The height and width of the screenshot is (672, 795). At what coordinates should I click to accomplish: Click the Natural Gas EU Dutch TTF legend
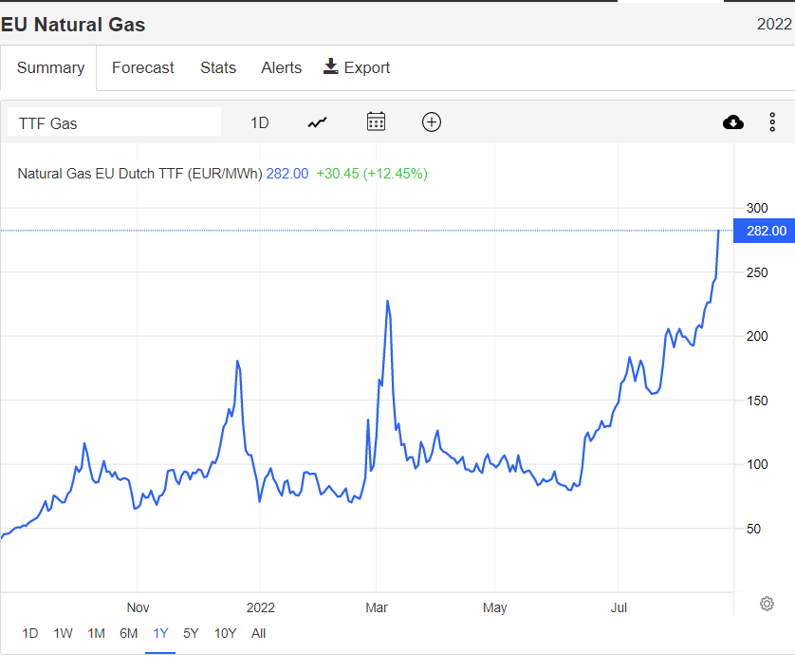point(140,174)
